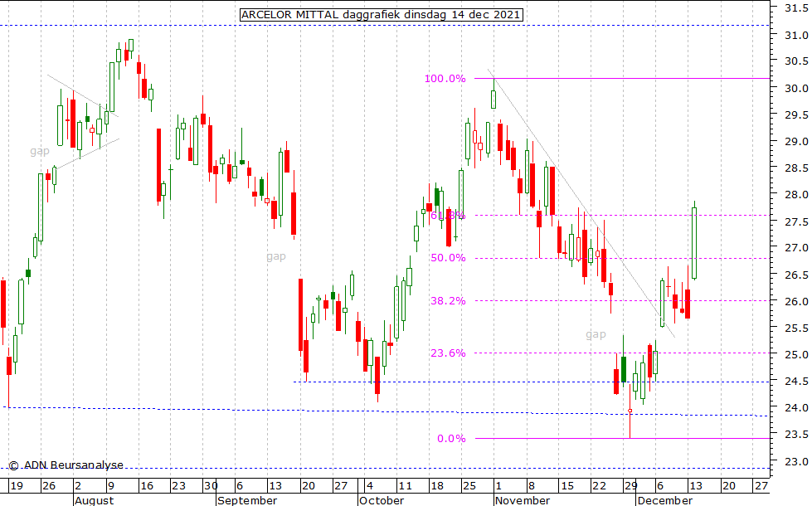Click the date tick 15 in November

pos(567,486)
